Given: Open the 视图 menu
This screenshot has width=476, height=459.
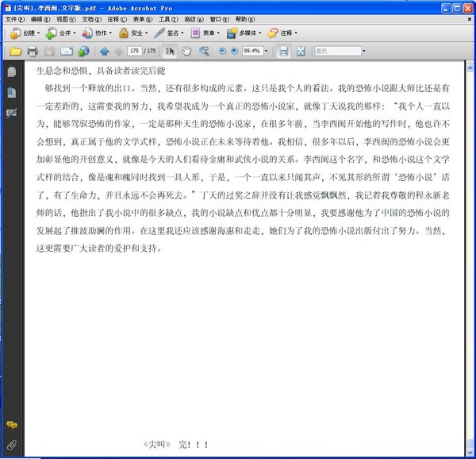Looking at the screenshot, I should (66, 19).
